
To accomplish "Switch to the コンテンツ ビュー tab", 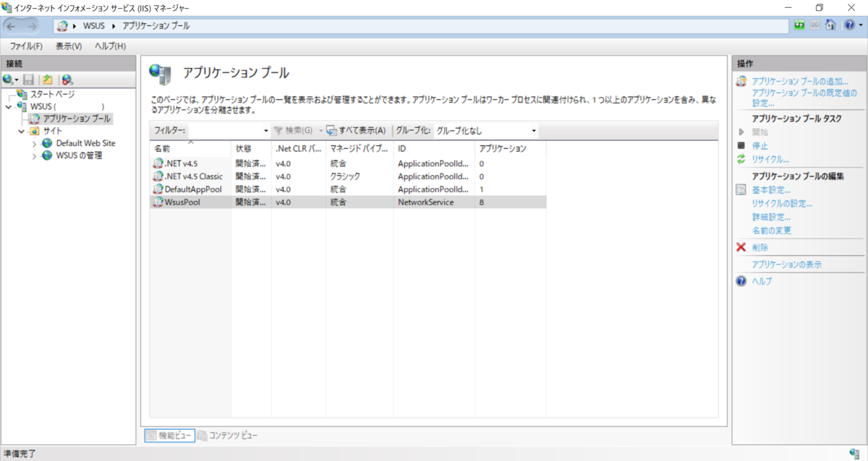I will pos(228,435).
